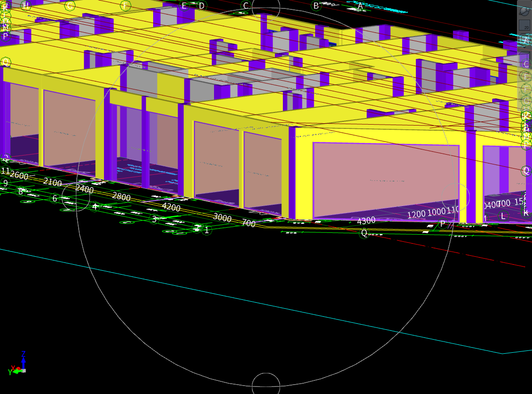
Task: Switch to 2D view mode
Action: point(525,25)
